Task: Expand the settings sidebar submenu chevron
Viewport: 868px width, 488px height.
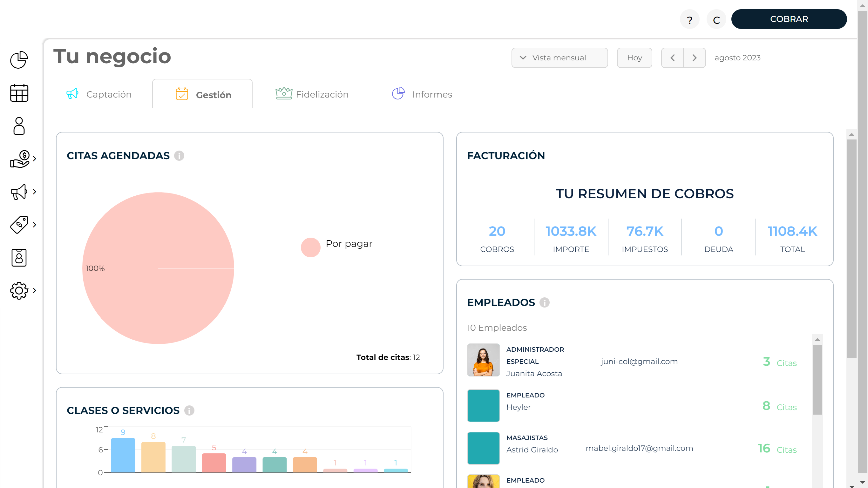Action: coord(34,290)
